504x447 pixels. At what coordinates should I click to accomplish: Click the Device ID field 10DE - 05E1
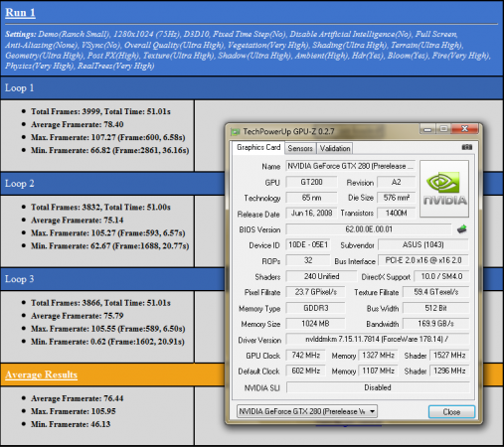tap(308, 244)
